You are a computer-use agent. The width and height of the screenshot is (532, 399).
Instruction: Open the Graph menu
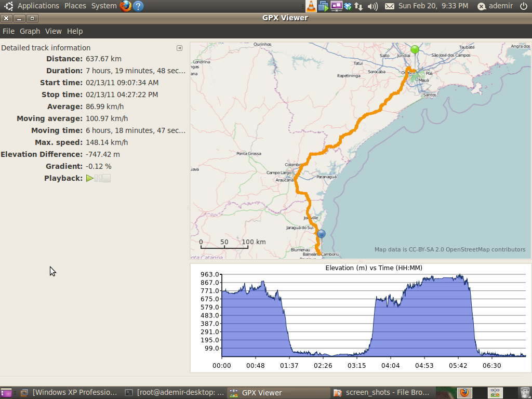[30, 31]
